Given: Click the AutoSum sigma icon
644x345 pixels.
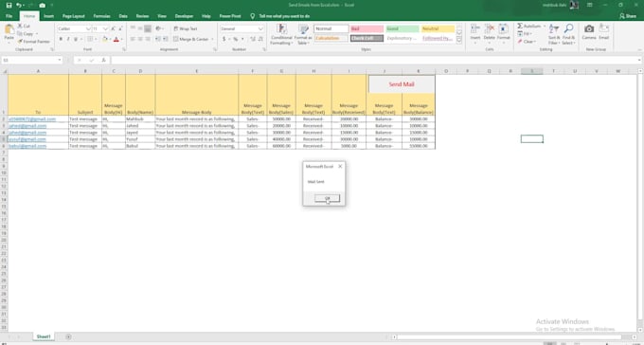Looking at the screenshot, I should pos(520,26).
